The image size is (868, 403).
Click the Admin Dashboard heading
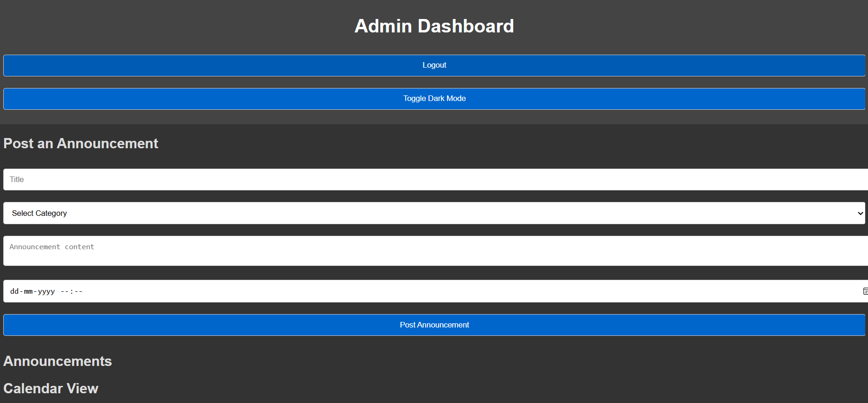click(434, 26)
